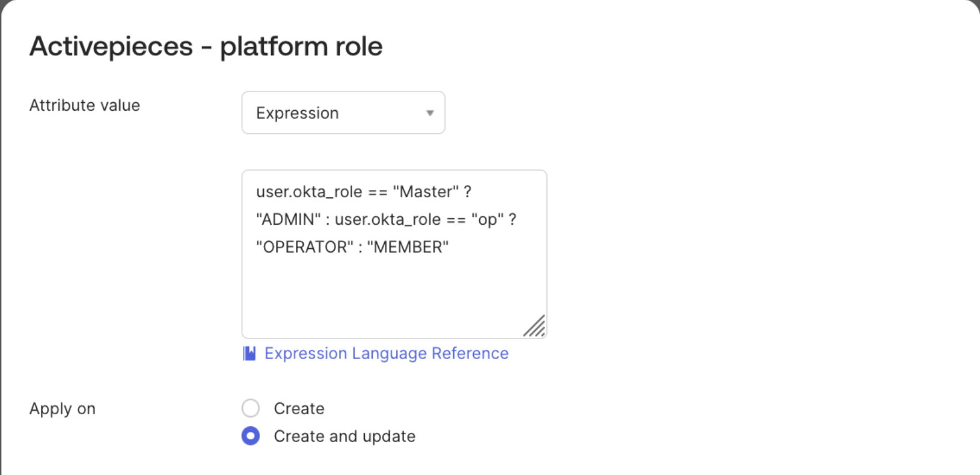
Task: Click the book icon beside Expression Language Reference
Action: 250,353
